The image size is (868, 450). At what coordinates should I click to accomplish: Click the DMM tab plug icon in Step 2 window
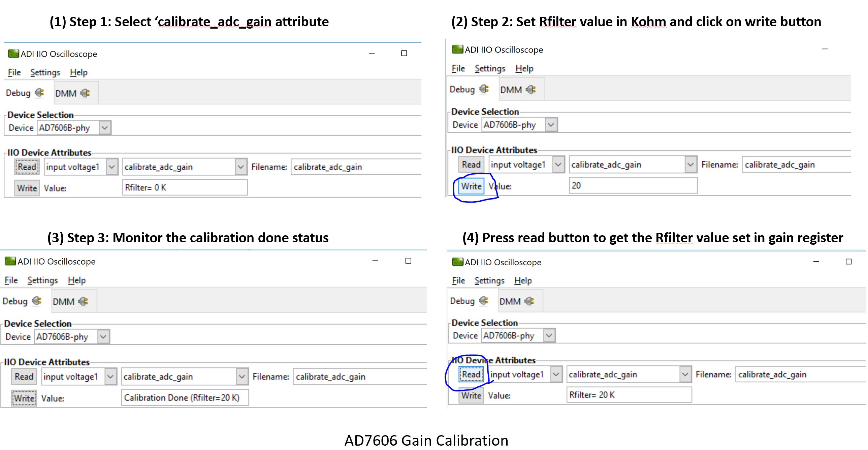[531, 90]
